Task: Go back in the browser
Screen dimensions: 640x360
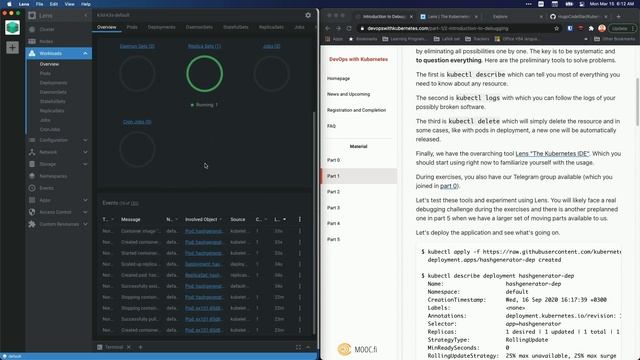Action: (x=327, y=28)
